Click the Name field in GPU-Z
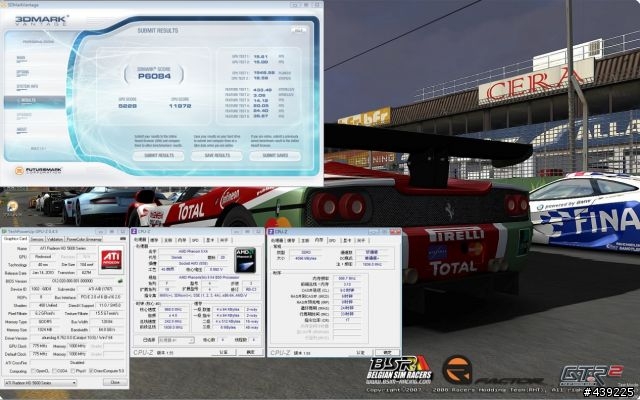 [x=63, y=248]
